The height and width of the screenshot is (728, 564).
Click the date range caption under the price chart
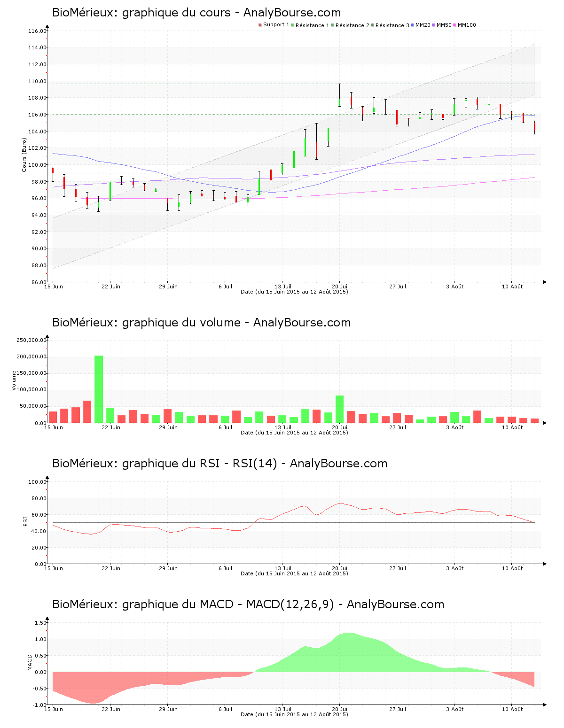pyautogui.click(x=294, y=292)
